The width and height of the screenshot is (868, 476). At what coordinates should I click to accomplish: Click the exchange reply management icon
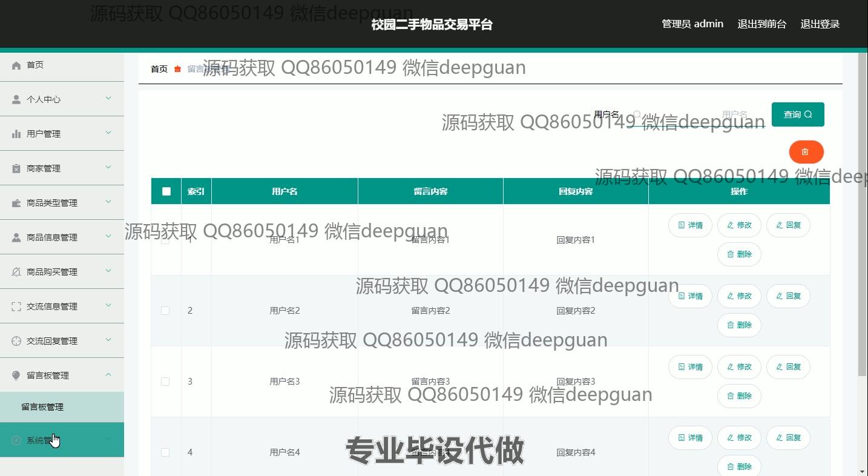(x=16, y=341)
